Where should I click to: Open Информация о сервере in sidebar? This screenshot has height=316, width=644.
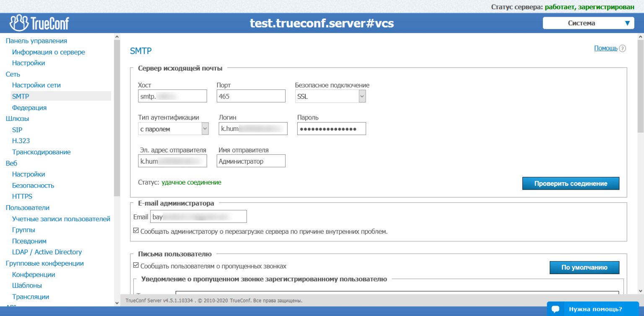pos(49,52)
